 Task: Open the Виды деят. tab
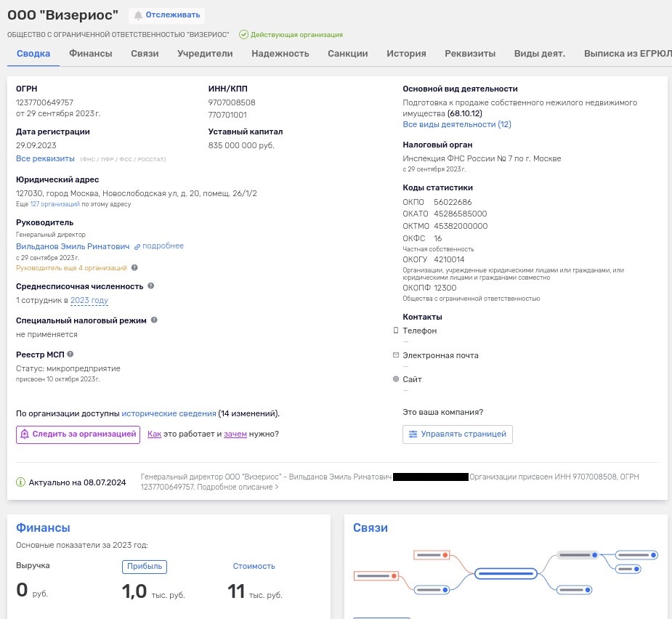[x=540, y=54]
